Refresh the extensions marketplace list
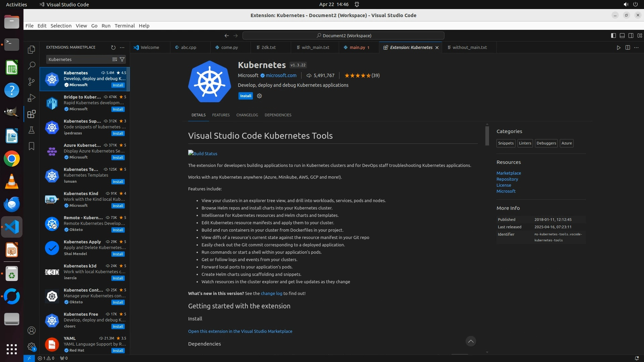Image resolution: width=644 pixels, height=362 pixels. pos(113,48)
